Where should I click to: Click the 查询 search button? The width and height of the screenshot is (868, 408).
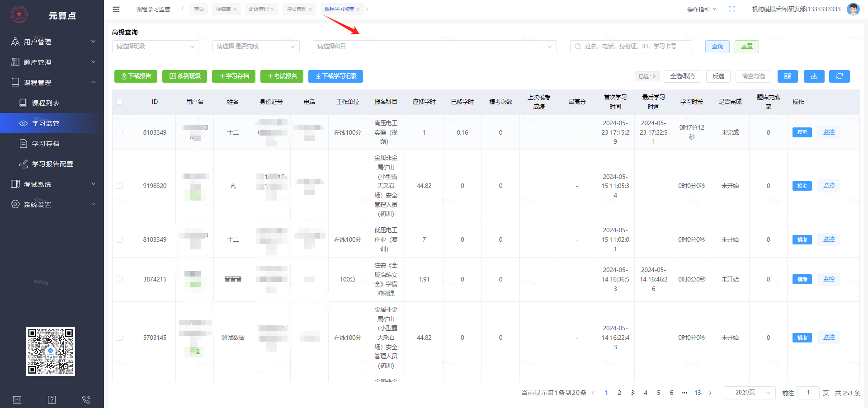[x=717, y=47]
